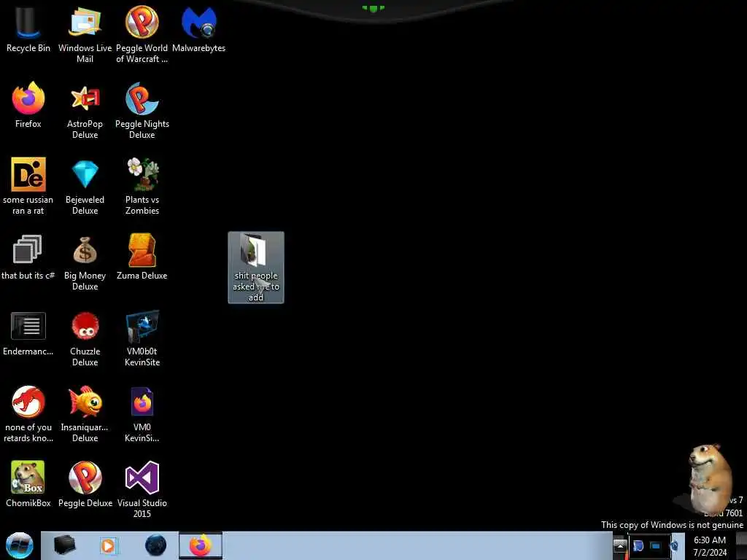Switch to Firefox in the taskbar

pyautogui.click(x=201, y=545)
